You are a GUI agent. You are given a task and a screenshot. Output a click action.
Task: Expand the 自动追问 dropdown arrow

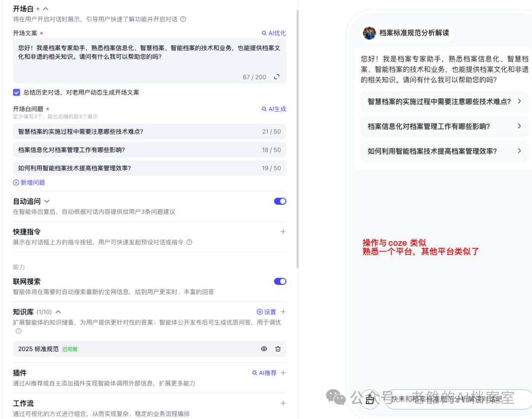point(47,201)
